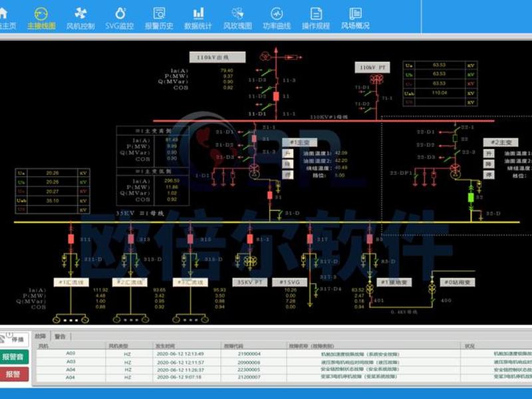Toggle the red circuit breaker 11
The image size is (532, 399).
(x=276, y=96)
